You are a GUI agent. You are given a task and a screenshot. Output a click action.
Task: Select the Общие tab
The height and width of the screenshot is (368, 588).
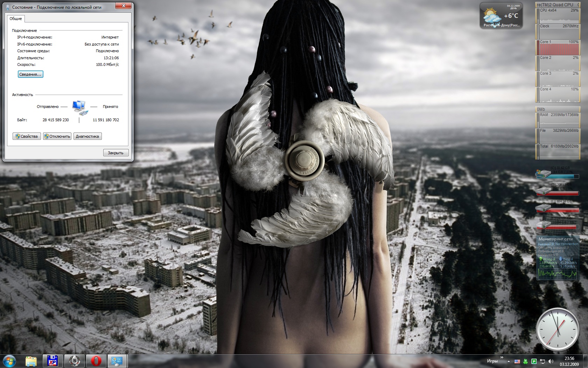(x=16, y=19)
